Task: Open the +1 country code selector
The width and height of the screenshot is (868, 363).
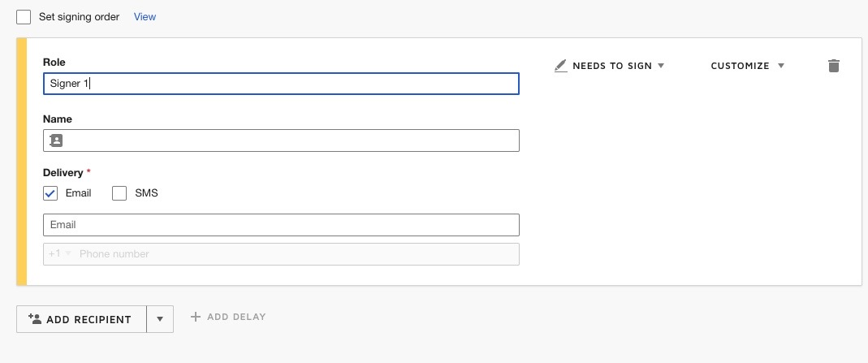Action: (x=59, y=254)
